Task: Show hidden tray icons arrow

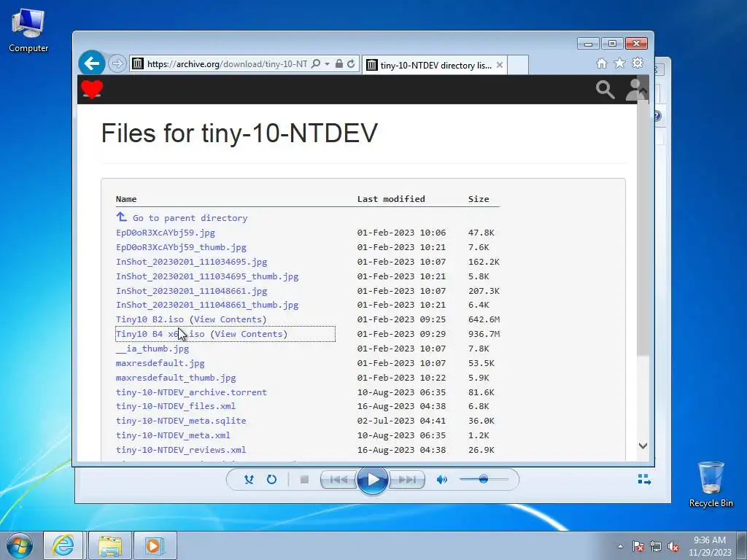Action: coord(620,547)
